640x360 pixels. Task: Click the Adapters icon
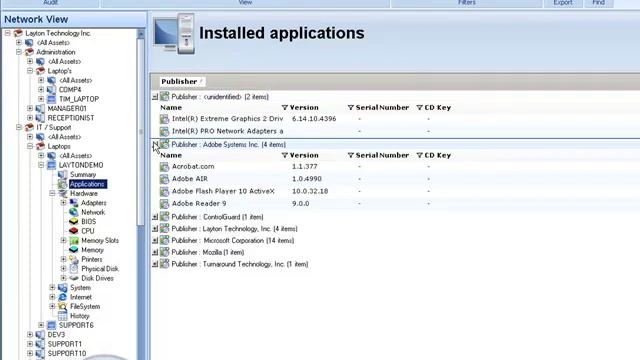[x=73, y=203]
